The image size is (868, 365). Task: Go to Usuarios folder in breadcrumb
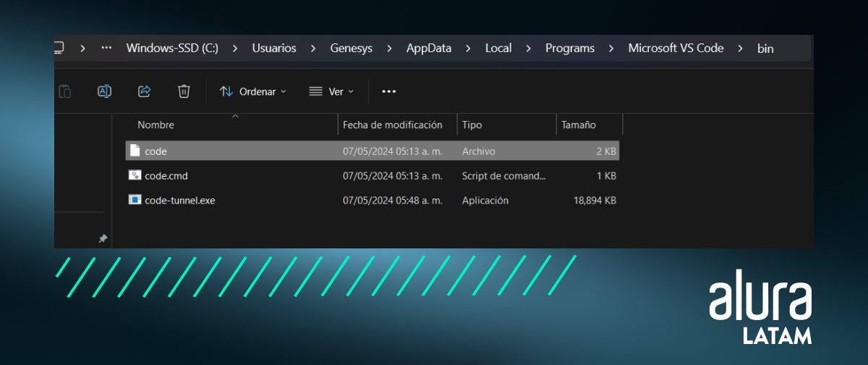click(x=274, y=49)
